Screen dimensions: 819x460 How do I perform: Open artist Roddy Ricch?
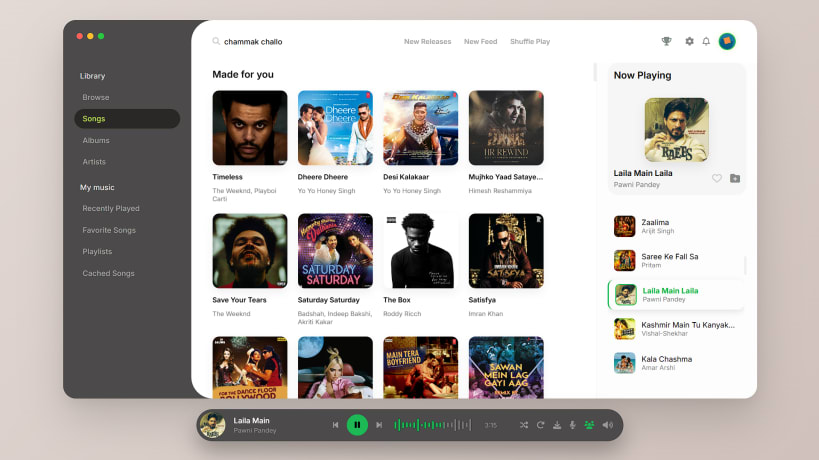pyautogui.click(x=402, y=314)
